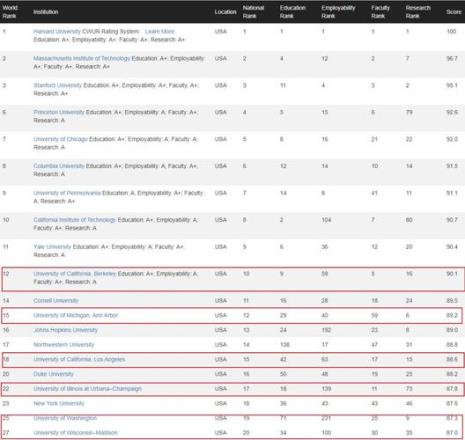Select Harvard's score value 100
The height and width of the screenshot is (440, 465).
click(x=451, y=32)
